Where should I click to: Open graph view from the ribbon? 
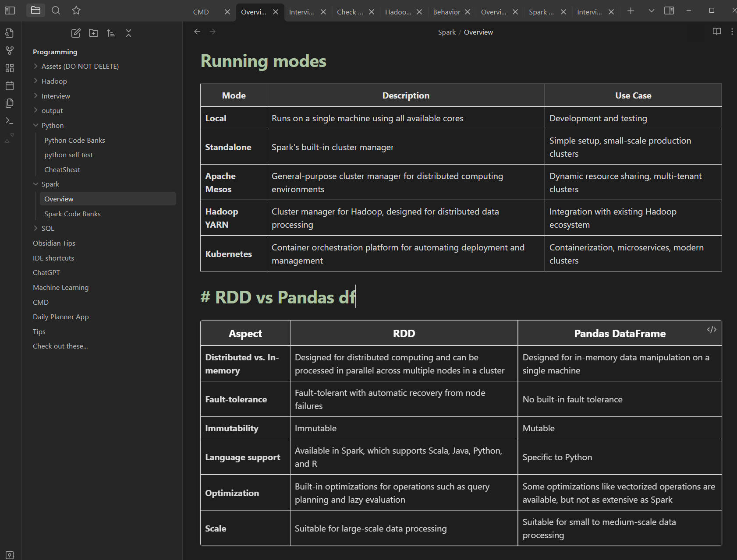pos(10,51)
